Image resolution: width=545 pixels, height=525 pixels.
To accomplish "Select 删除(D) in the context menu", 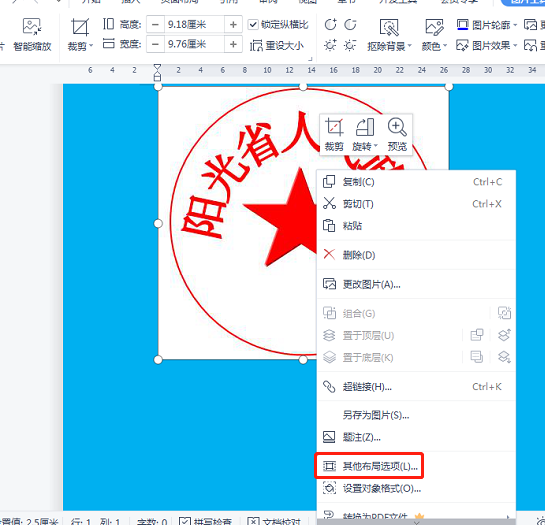I will (416, 255).
